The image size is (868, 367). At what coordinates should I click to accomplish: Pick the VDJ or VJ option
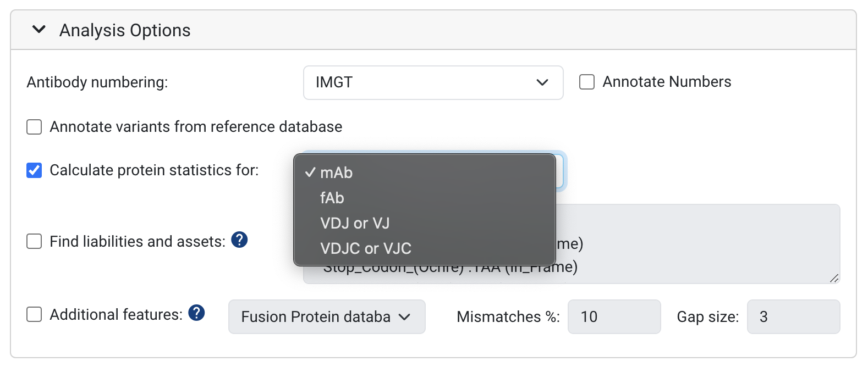[x=355, y=223]
